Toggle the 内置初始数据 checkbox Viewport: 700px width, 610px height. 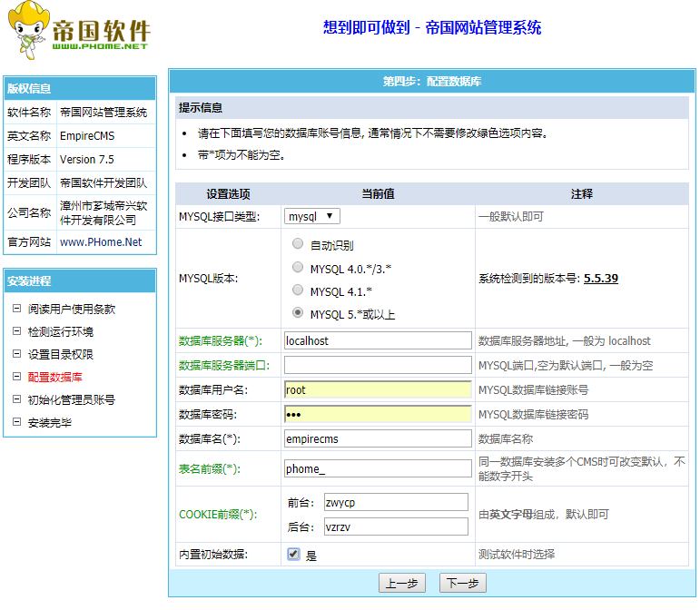pyautogui.click(x=293, y=554)
